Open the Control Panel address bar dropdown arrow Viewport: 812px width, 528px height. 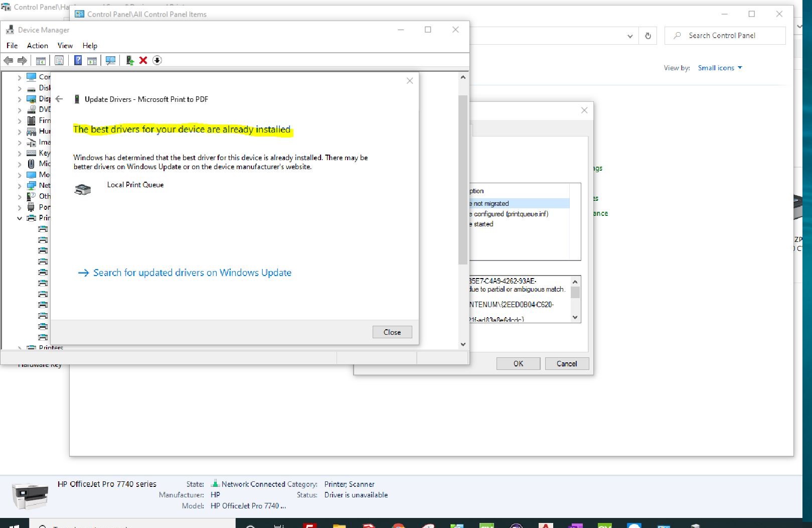630,36
